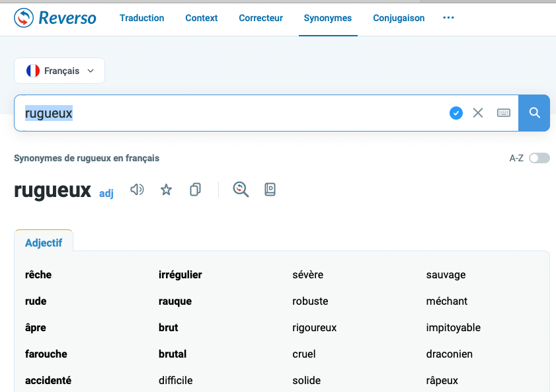Go to the Traduction tab
Screen dimensions: 556x392
click(x=141, y=18)
